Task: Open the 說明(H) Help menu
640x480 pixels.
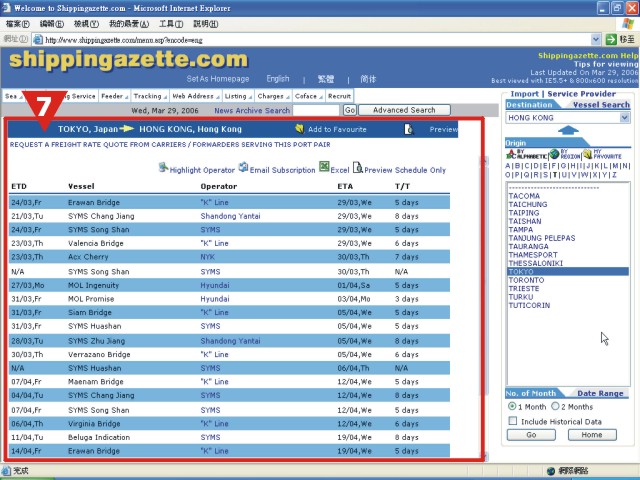Action: tap(206, 24)
